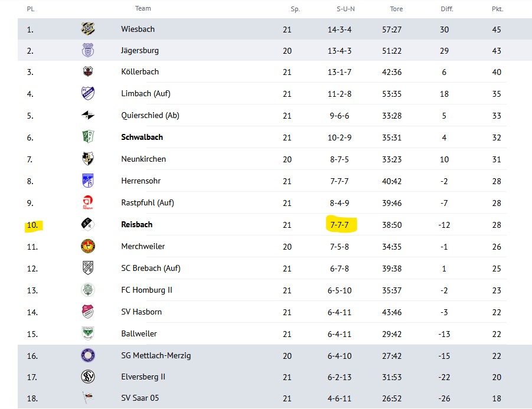The height and width of the screenshot is (409, 532).
Task: Select the bold Reisbach team name
Action: point(137,224)
